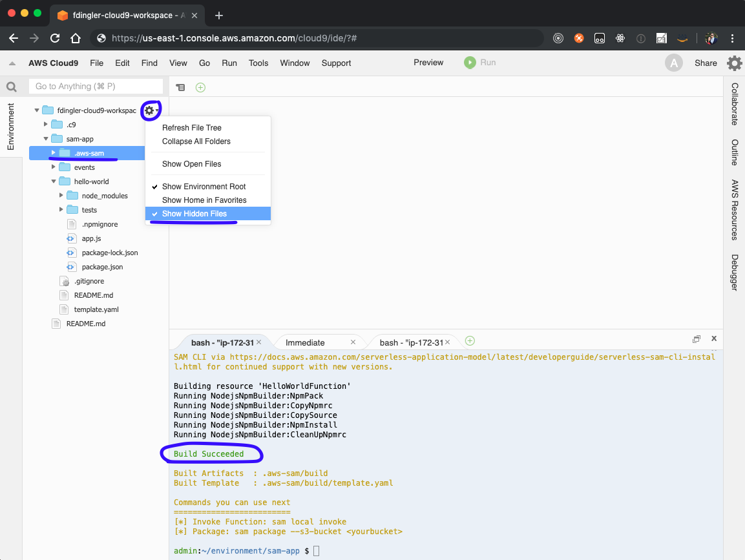Toggle Show Hidden Files option
745x560 pixels.
pyautogui.click(x=208, y=214)
